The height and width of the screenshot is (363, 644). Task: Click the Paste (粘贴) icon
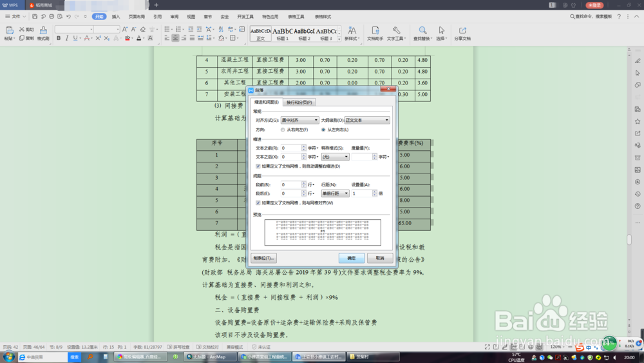click(9, 30)
